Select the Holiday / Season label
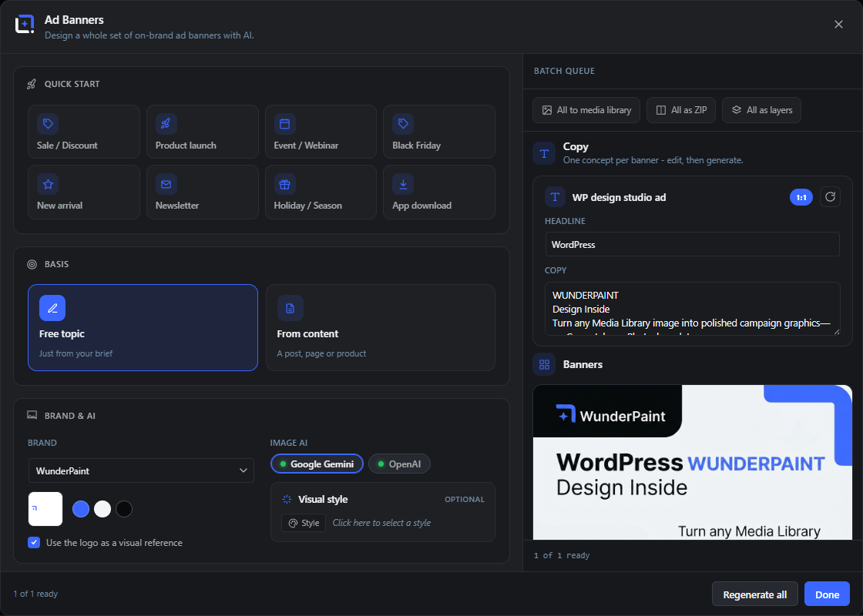This screenshot has width=863, height=616. coord(307,205)
